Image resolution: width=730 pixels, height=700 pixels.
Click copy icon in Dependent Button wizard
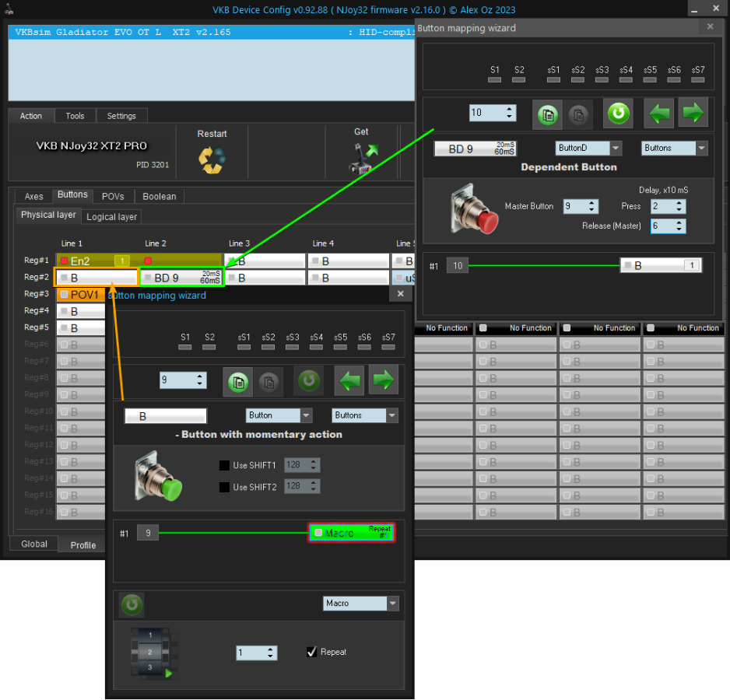548,114
